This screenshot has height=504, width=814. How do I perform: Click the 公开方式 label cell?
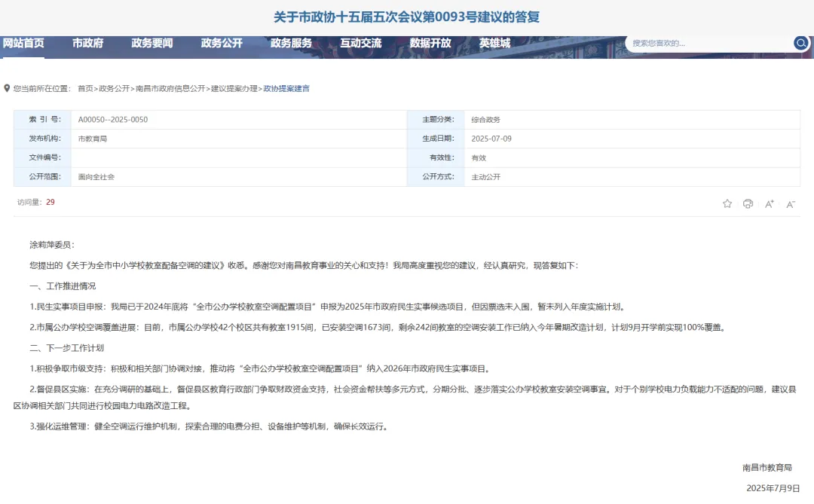click(436, 176)
